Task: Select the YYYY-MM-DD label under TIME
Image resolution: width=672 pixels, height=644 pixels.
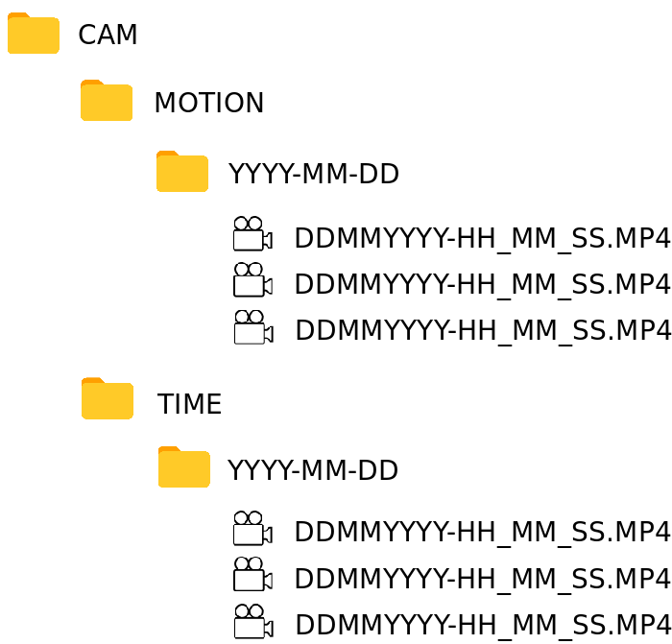Action: pos(312,470)
